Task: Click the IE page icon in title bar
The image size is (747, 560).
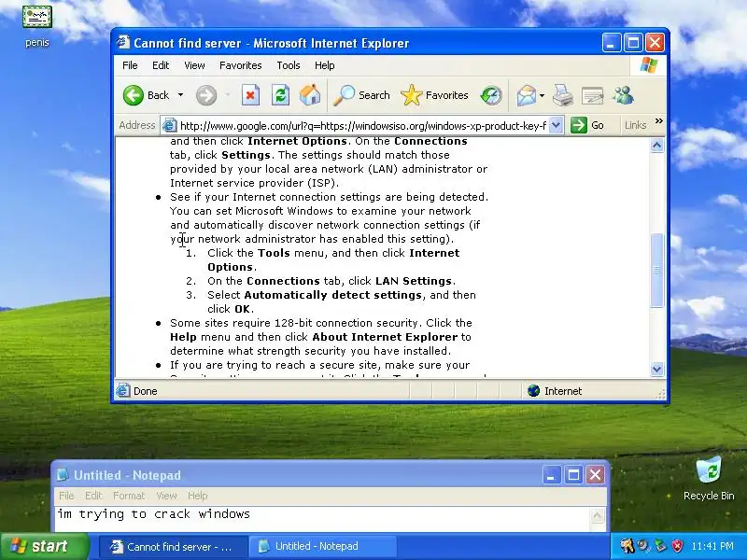Action: click(x=123, y=43)
